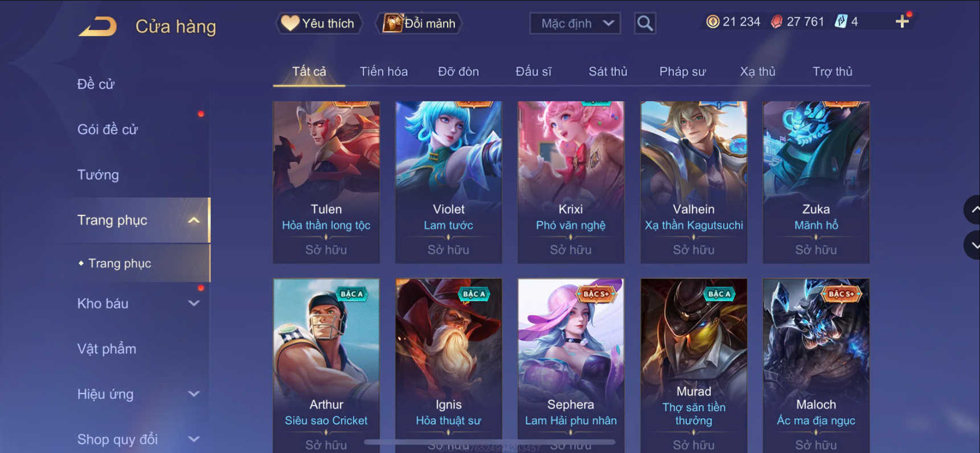
Task: Go to Tướng in the sidebar
Action: [x=98, y=175]
